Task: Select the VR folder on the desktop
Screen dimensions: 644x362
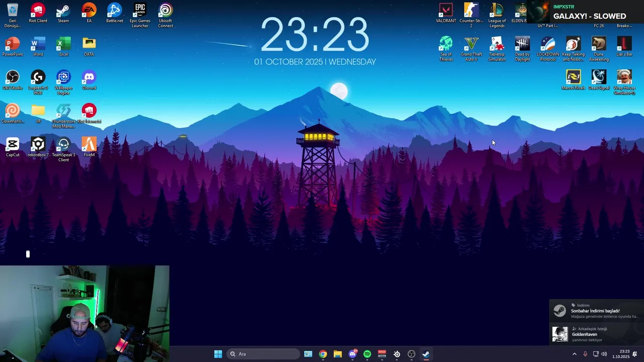Action: click(x=38, y=114)
